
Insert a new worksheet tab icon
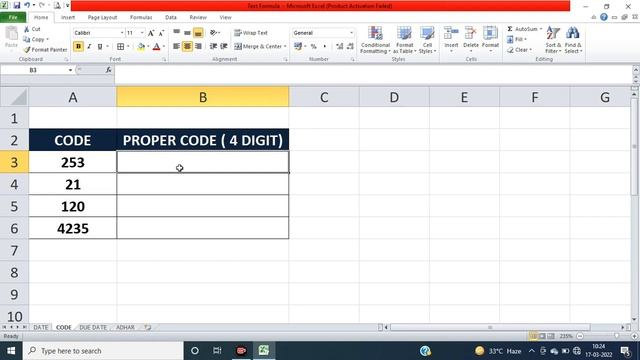[x=148, y=327]
